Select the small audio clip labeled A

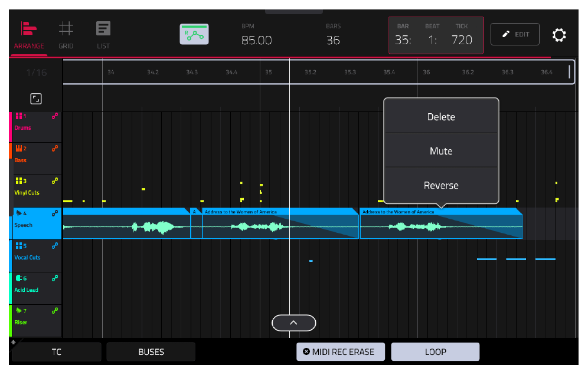pos(196,223)
